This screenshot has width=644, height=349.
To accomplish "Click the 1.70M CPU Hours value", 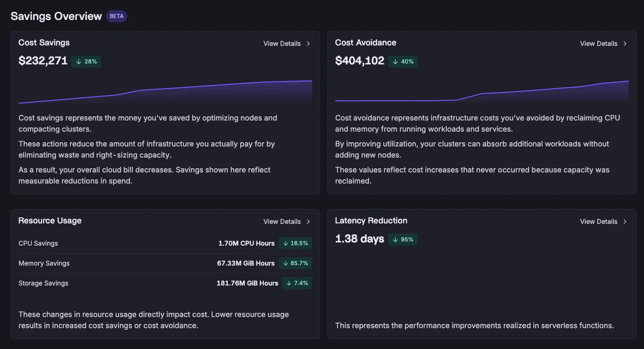I will click(247, 243).
